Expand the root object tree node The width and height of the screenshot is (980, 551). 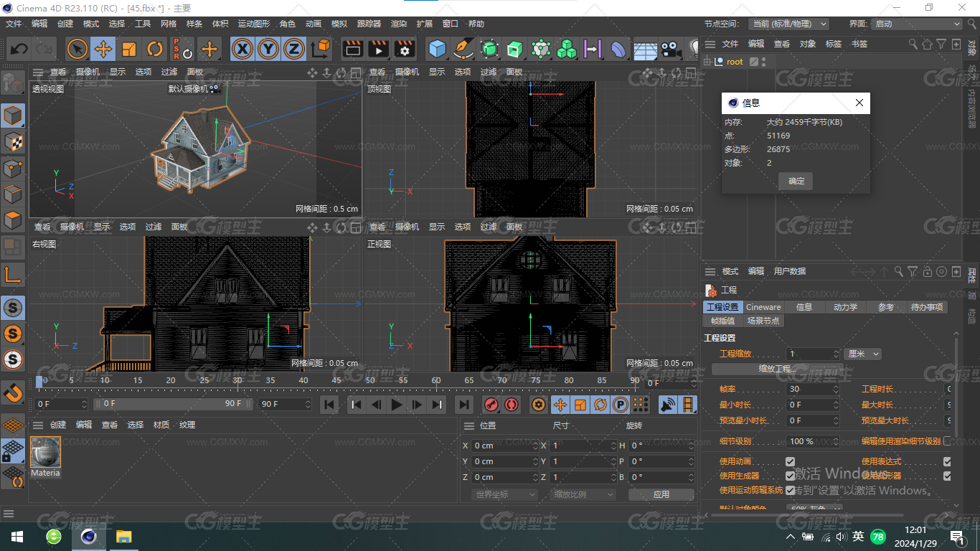coord(708,62)
